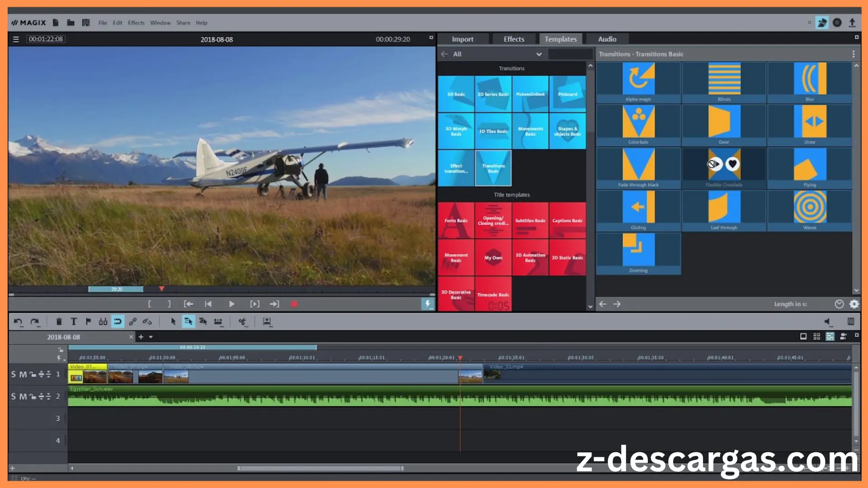Viewport: 868px width, 488px height.
Task: Open the dropdown arrow beside project tab plus
Action: pos(151,337)
